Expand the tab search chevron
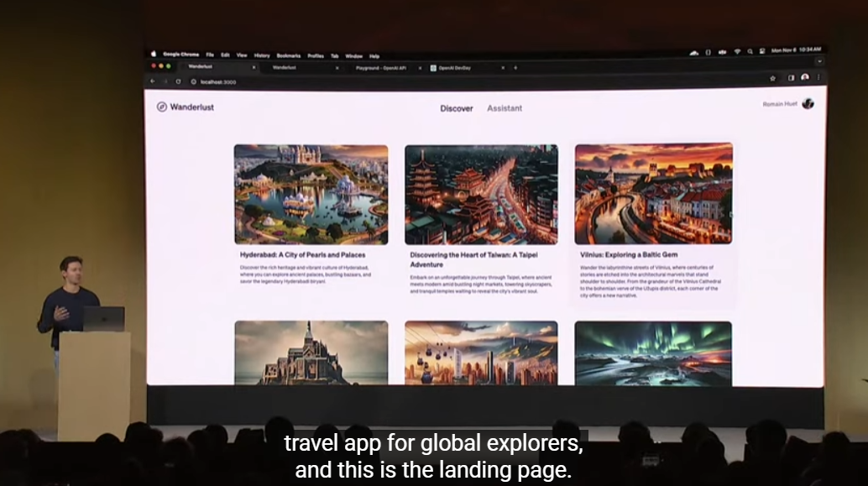This screenshot has height=486, width=868. pos(819,61)
